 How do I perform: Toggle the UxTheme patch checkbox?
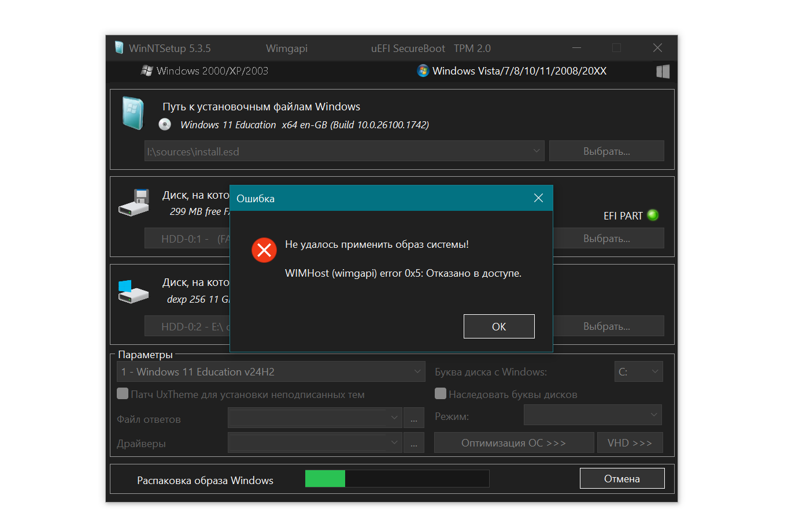pyautogui.click(x=123, y=394)
